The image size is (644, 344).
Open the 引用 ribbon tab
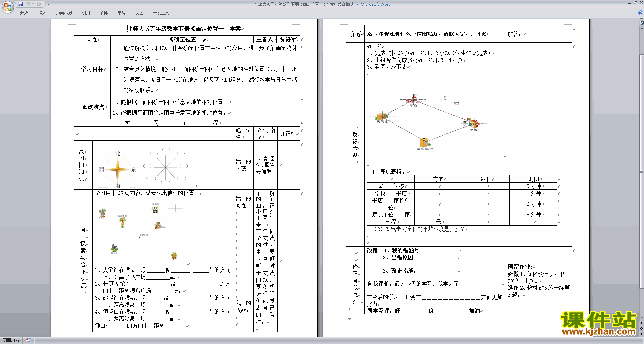pyautogui.click(x=86, y=13)
